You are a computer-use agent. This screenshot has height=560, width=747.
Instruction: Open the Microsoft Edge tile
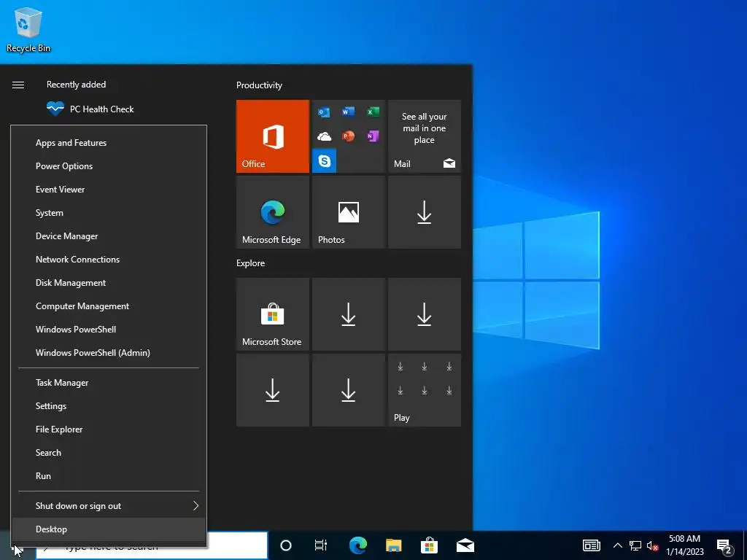pos(273,212)
